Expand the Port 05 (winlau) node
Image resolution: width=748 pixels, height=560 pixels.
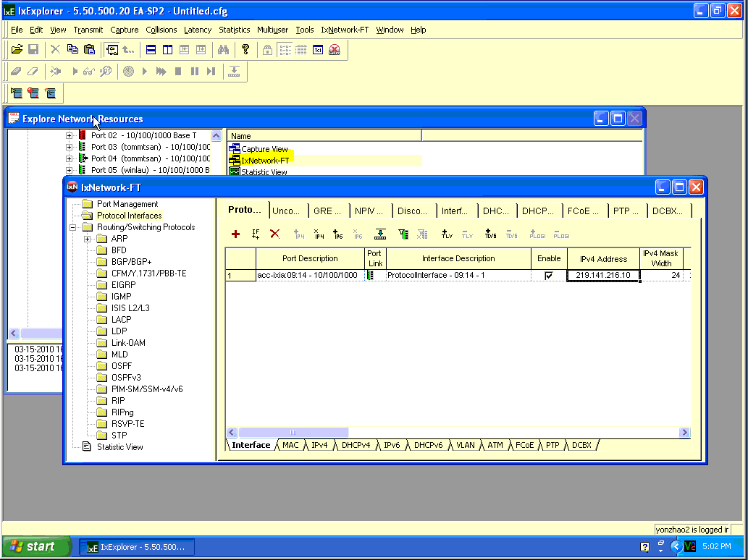70,170
